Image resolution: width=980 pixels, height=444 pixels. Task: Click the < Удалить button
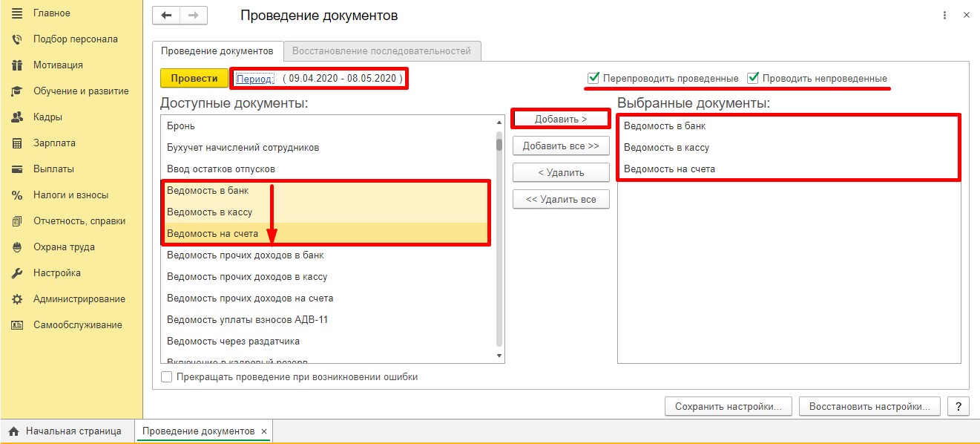pos(561,173)
